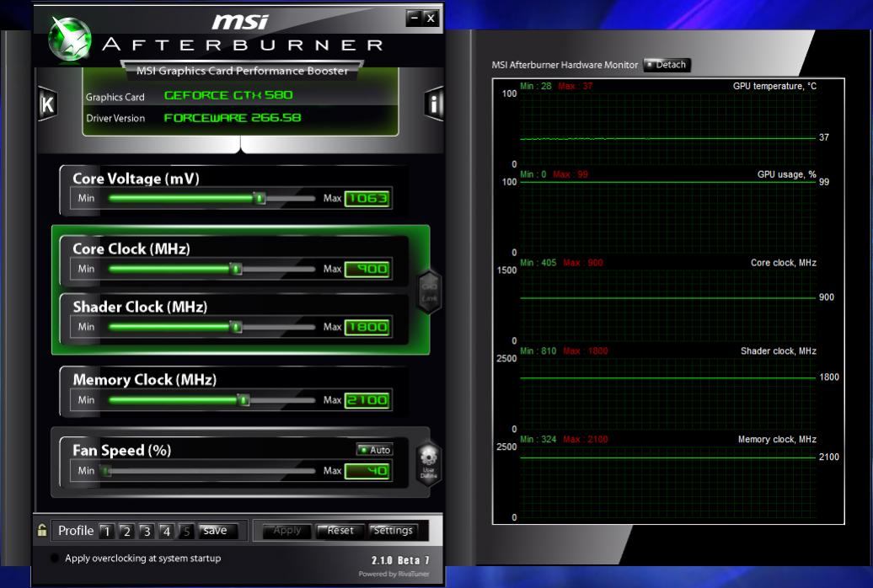Toggle the profile lock padlock icon
The height and width of the screenshot is (588, 873).
point(42,530)
